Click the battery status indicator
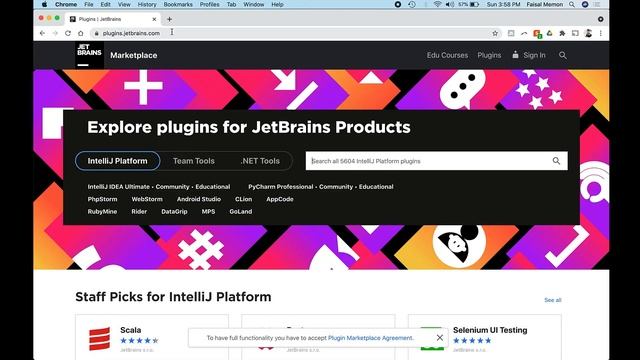 (469, 4)
